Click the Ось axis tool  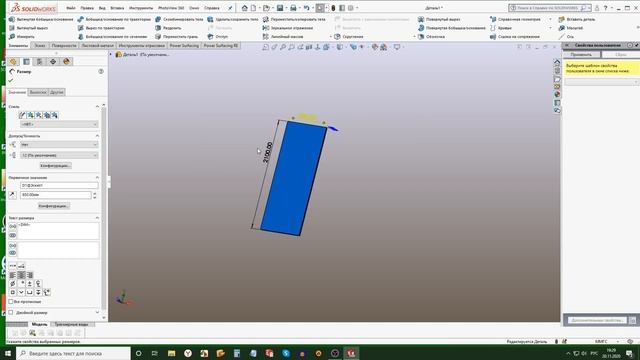pos(566,36)
